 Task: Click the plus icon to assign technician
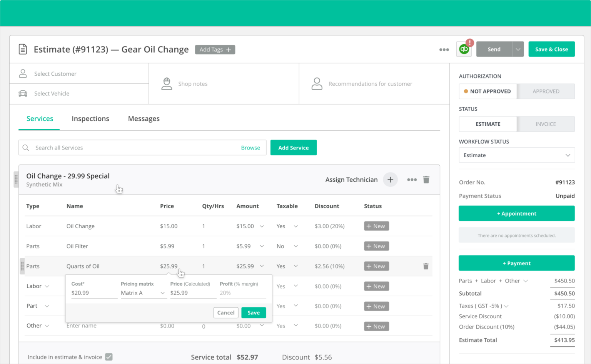pyautogui.click(x=390, y=180)
